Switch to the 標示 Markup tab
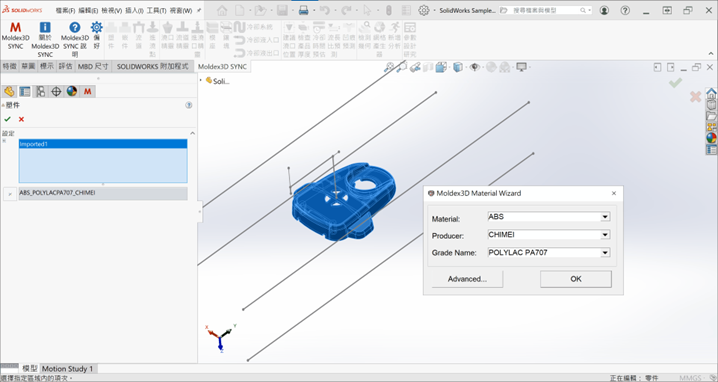The height and width of the screenshot is (382, 718). tap(47, 66)
